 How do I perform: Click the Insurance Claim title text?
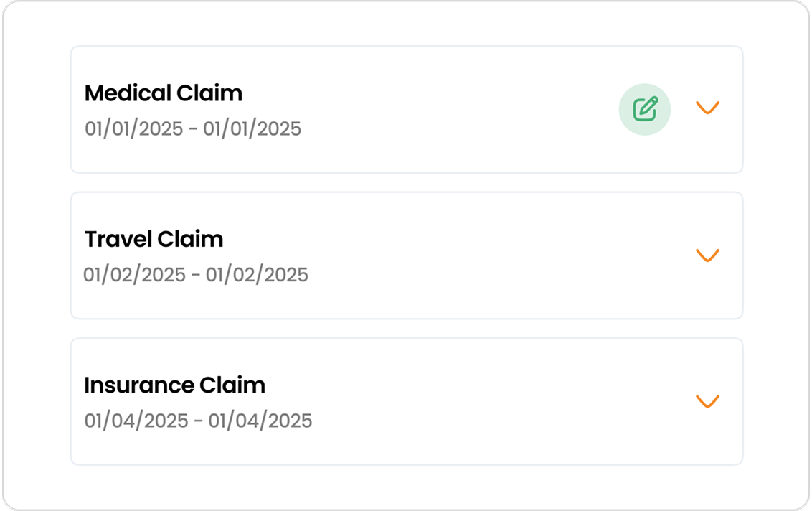174,385
